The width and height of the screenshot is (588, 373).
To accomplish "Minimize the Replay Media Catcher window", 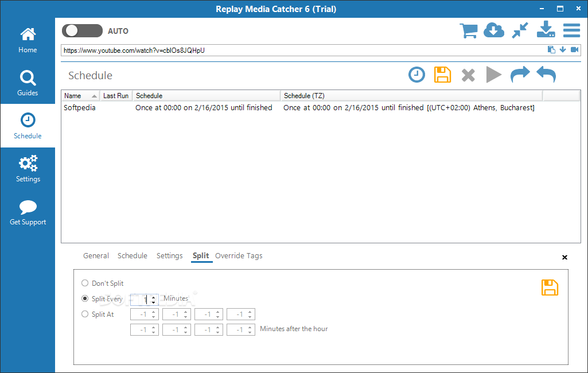I will pos(542,9).
